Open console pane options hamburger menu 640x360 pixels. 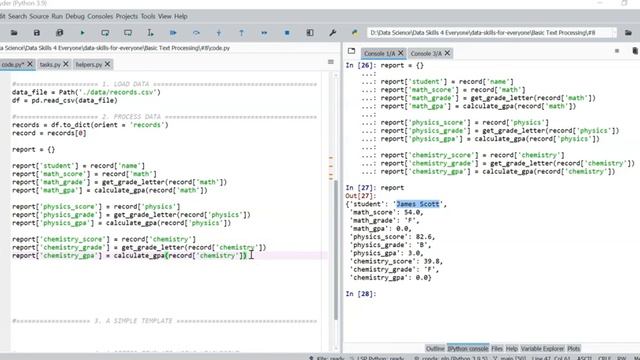point(617,51)
